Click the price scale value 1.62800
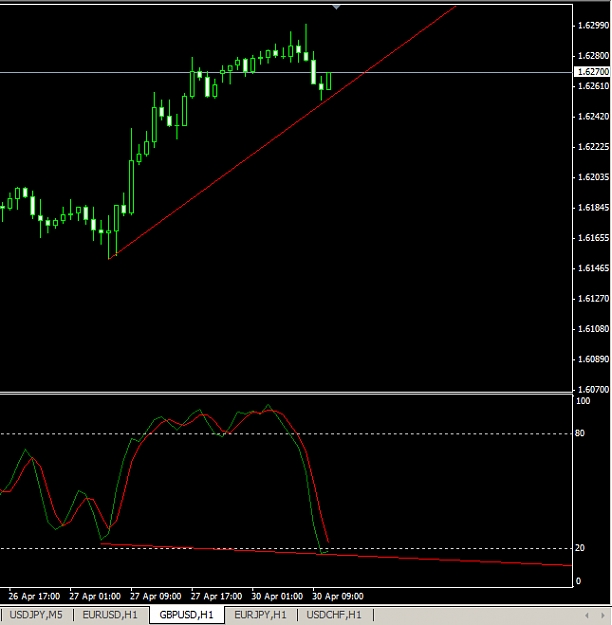Viewport: 612px width, 625px height. (593, 56)
